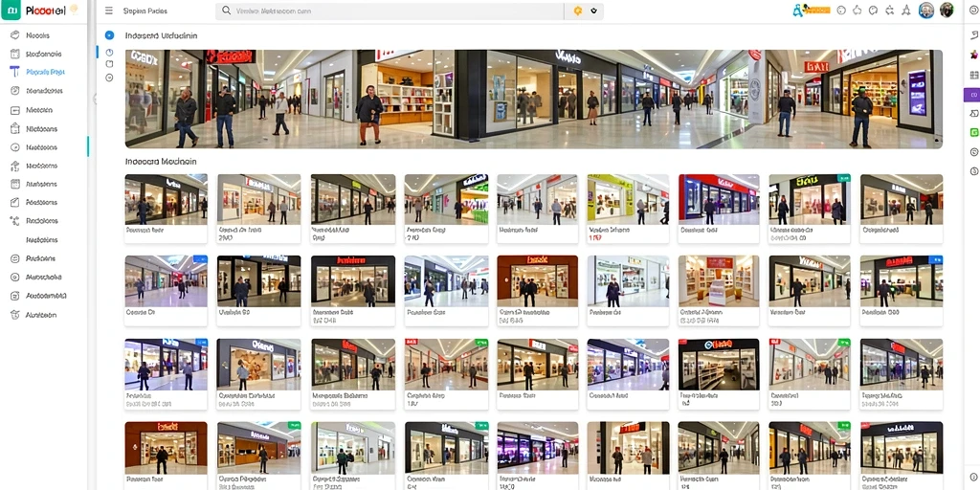This screenshot has height=490, width=980.
Task: Open the blue-ringed user avatar
Action: pos(926,10)
